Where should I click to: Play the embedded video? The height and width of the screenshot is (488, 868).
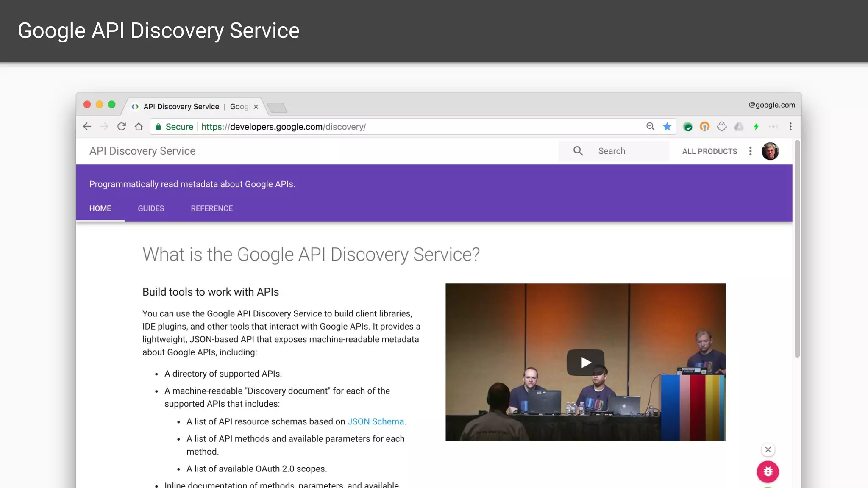585,362
